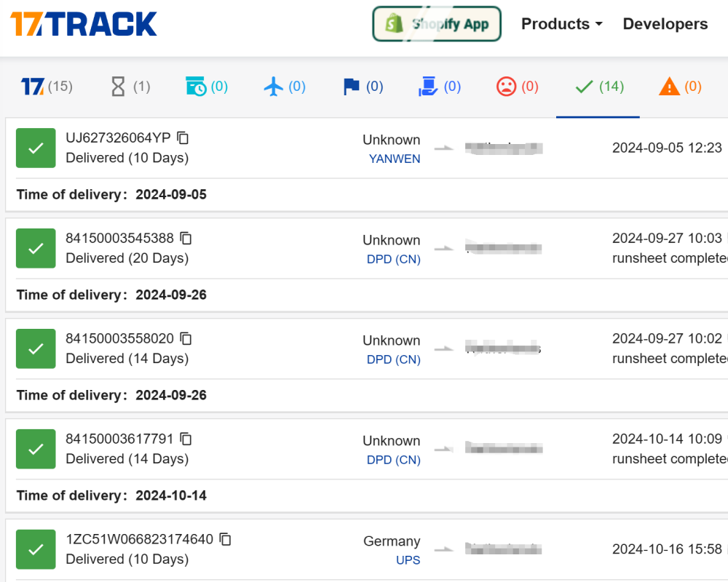Open the YANWEN carrier link

pos(395,159)
